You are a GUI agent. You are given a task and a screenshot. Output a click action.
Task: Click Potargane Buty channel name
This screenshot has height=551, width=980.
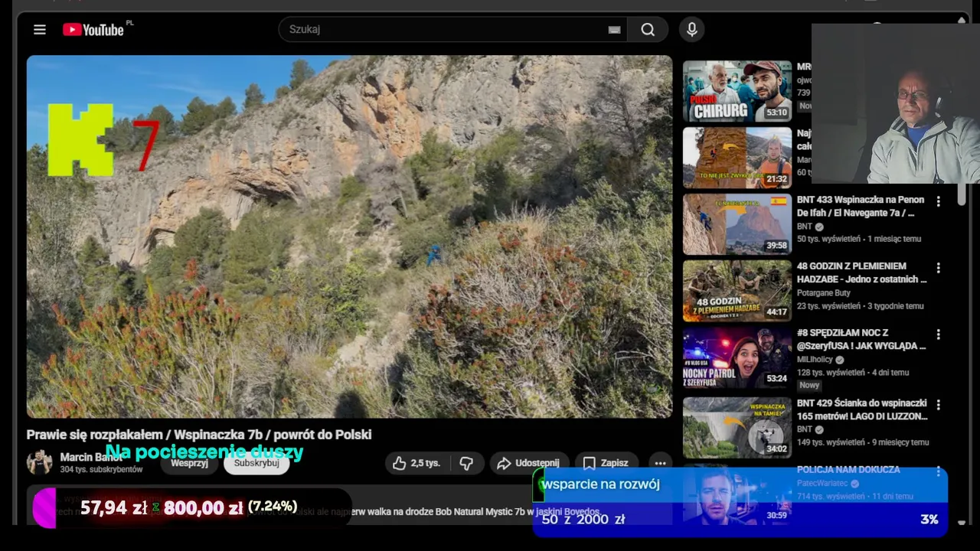pyautogui.click(x=824, y=293)
